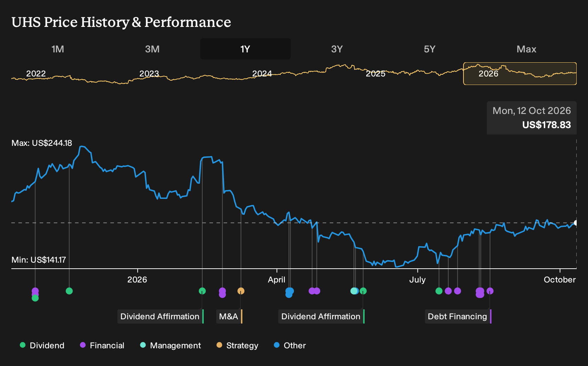Select the 5Y time range
This screenshot has height=366, width=588.
tap(430, 49)
